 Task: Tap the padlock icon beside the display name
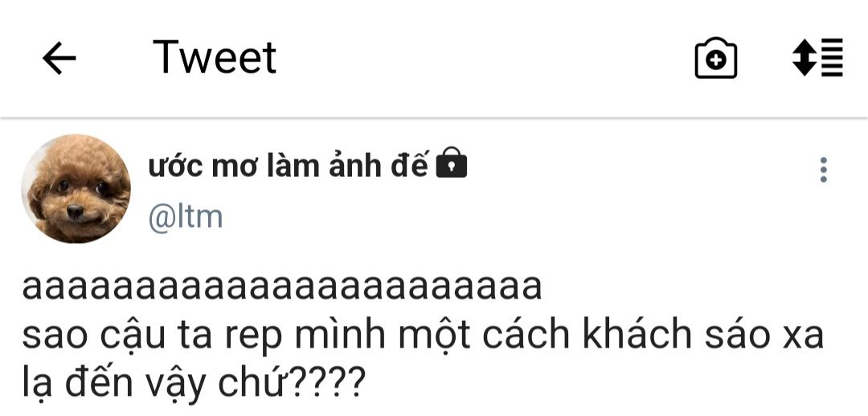[452, 163]
